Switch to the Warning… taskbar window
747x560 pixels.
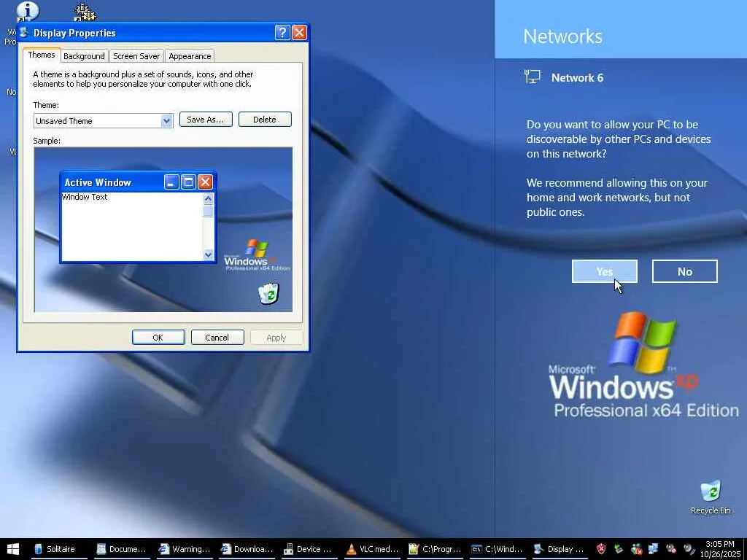185,549
